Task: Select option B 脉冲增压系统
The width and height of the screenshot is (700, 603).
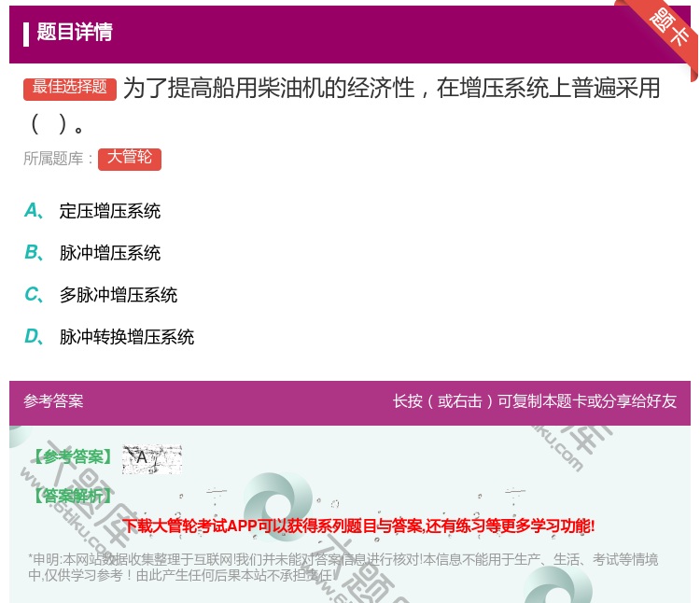Action: pyautogui.click(x=92, y=253)
